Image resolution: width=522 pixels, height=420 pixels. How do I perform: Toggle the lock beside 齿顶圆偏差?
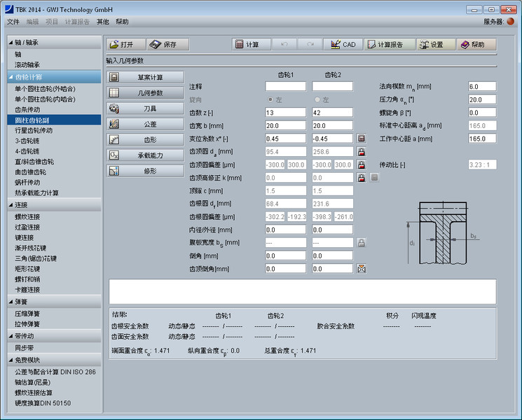(362, 164)
